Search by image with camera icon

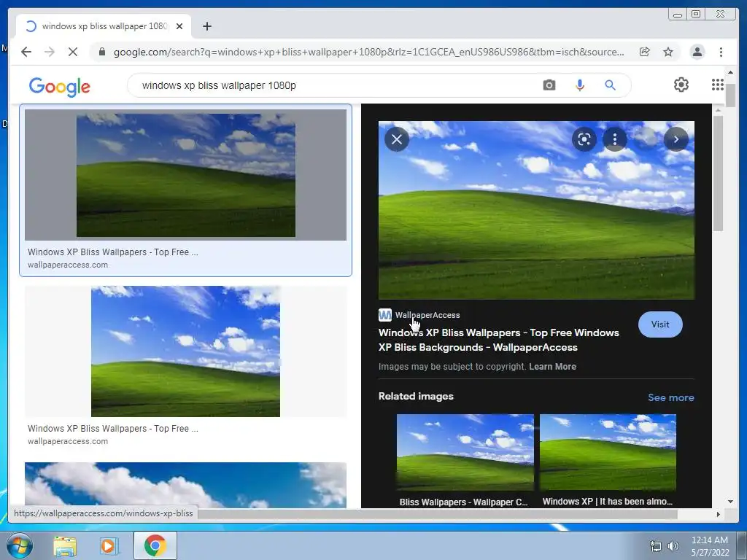click(x=549, y=85)
